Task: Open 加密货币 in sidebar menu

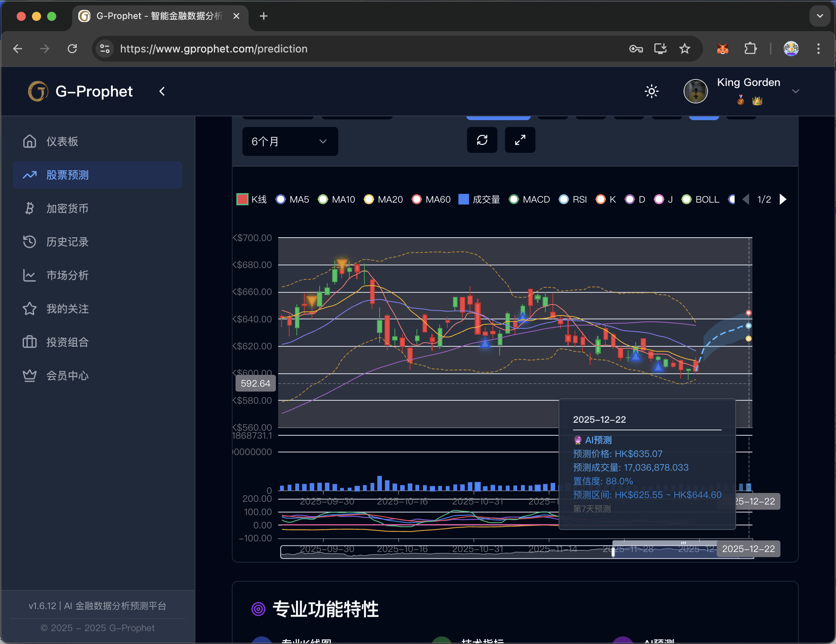Action: pyautogui.click(x=67, y=209)
